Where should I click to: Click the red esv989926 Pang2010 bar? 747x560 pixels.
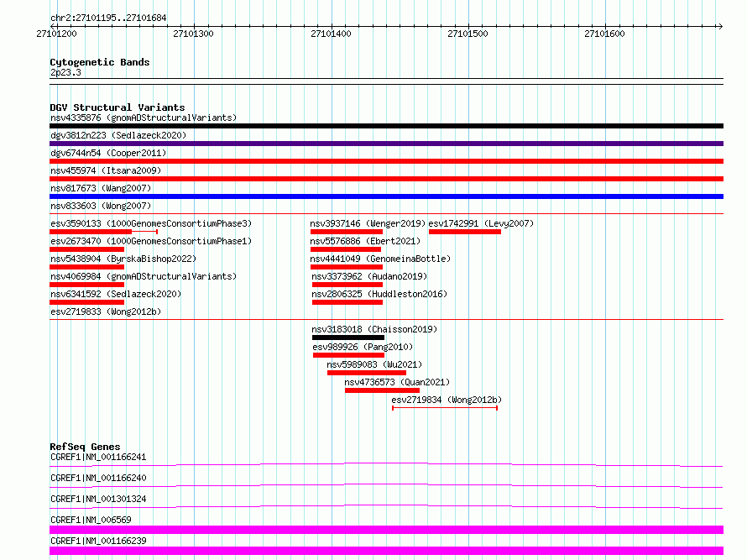point(348,355)
